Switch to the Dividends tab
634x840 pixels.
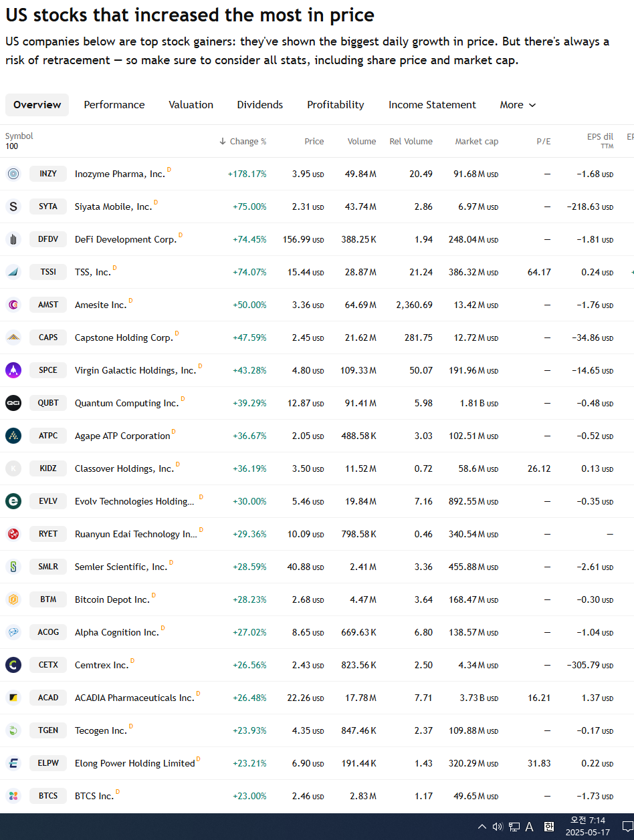(260, 105)
